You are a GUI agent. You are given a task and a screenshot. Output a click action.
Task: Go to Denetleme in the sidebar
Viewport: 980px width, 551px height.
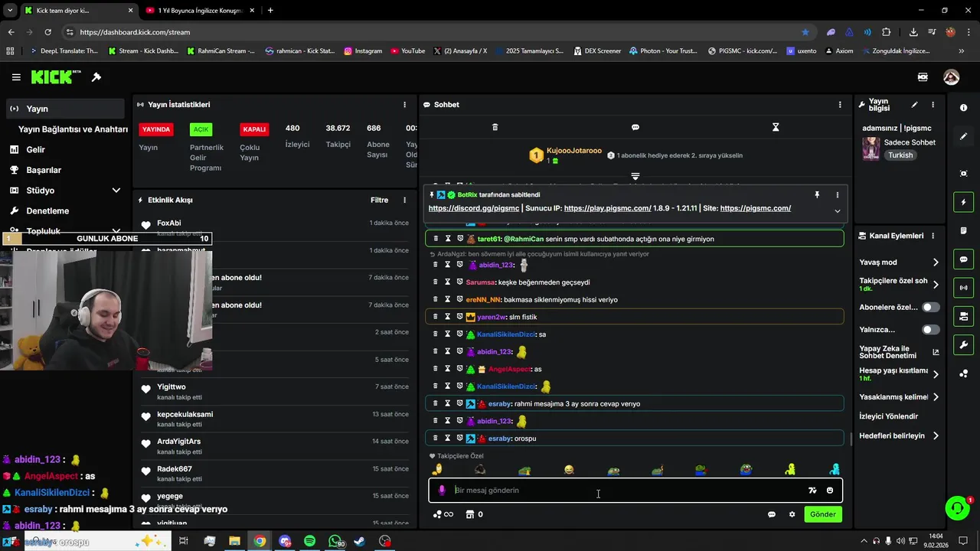coord(47,211)
